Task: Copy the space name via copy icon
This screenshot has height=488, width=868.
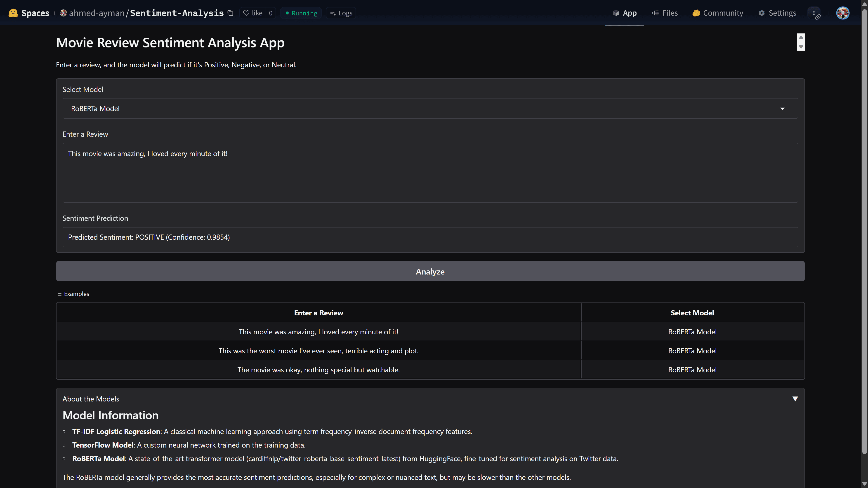Action: click(231, 13)
